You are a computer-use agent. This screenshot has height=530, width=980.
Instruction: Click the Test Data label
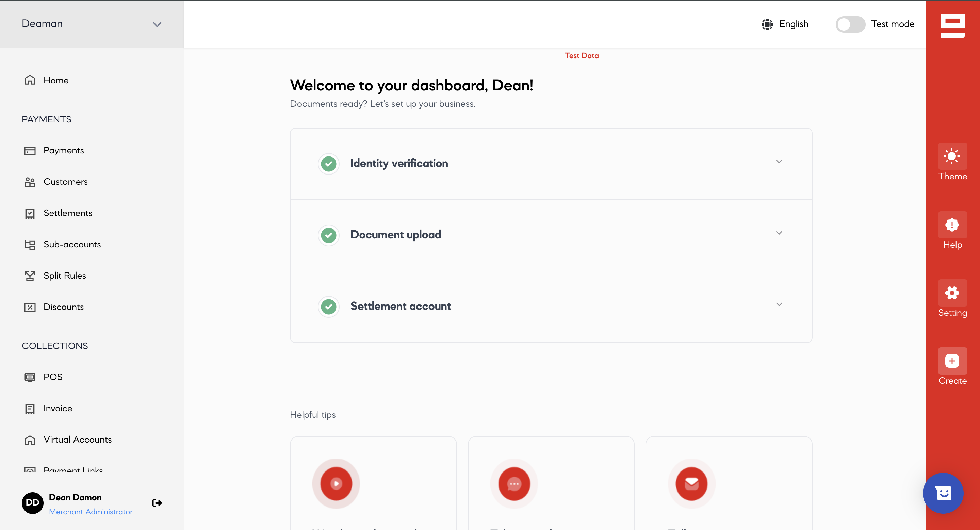coord(582,55)
